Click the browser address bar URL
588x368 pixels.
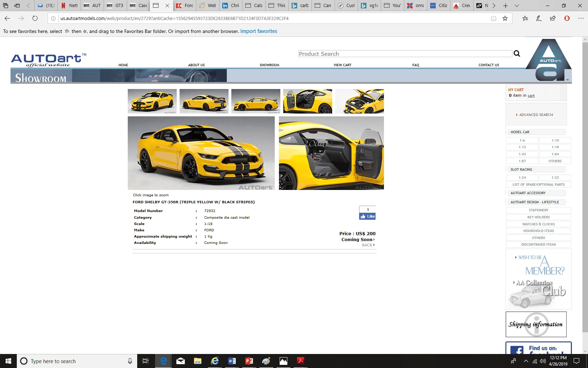(174, 19)
